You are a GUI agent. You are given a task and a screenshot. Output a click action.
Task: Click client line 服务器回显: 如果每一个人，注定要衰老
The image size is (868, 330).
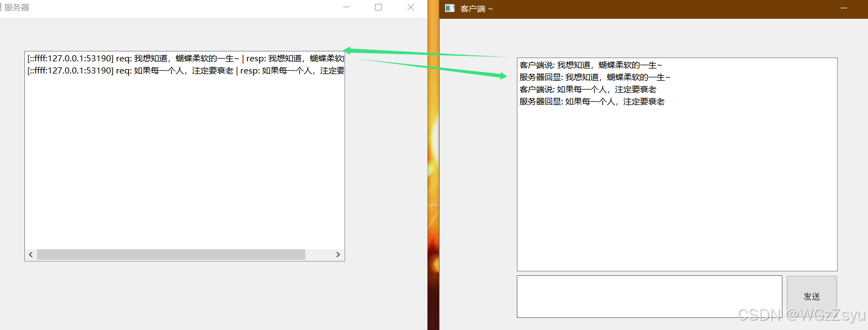coord(592,102)
